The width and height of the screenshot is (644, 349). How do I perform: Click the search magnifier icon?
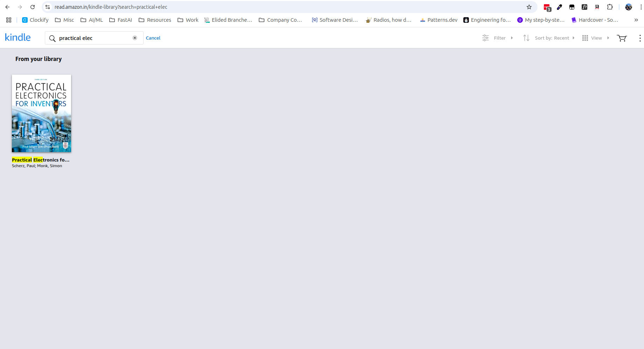point(52,38)
